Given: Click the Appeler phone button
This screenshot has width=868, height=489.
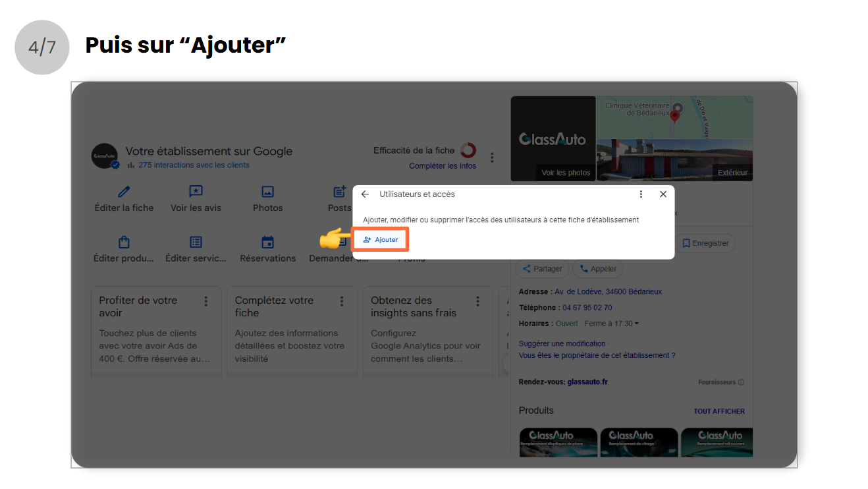Looking at the screenshot, I should point(598,269).
